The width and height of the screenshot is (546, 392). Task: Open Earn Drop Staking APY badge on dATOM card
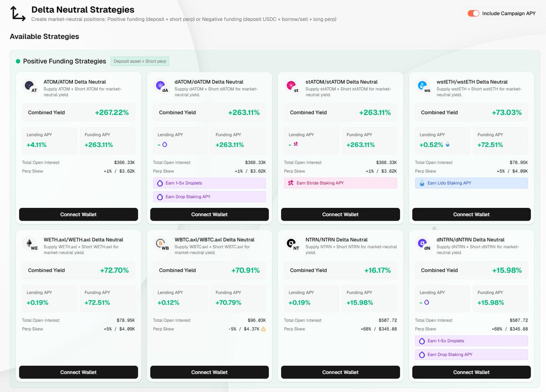(209, 197)
